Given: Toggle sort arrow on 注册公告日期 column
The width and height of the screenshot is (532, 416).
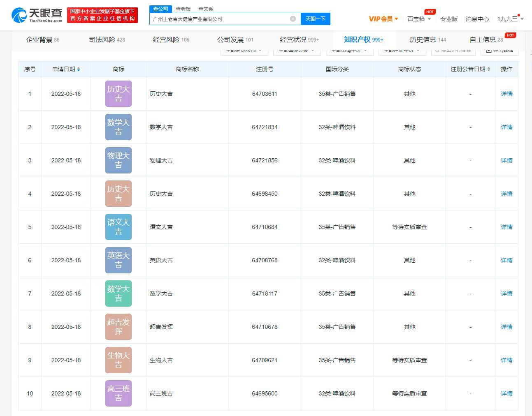Looking at the screenshot, I should 489,69.
